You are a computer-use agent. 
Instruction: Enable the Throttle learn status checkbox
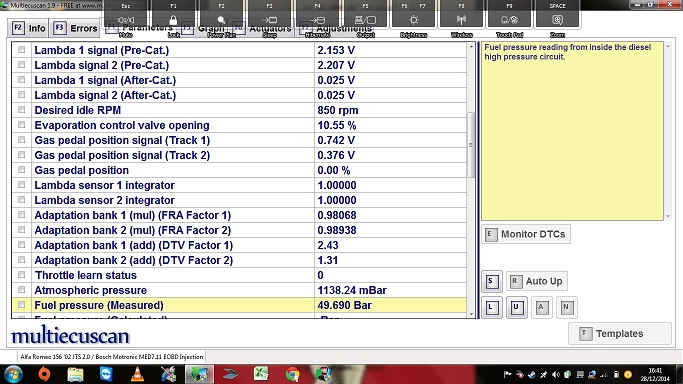point(21,275)
